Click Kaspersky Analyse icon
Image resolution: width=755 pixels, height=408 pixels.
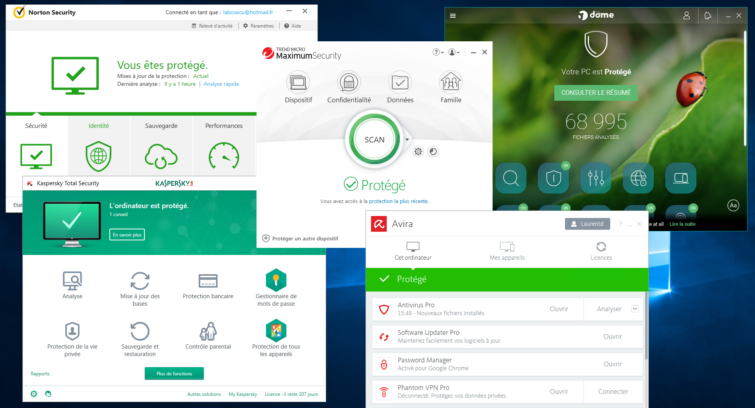click(72, 280)
